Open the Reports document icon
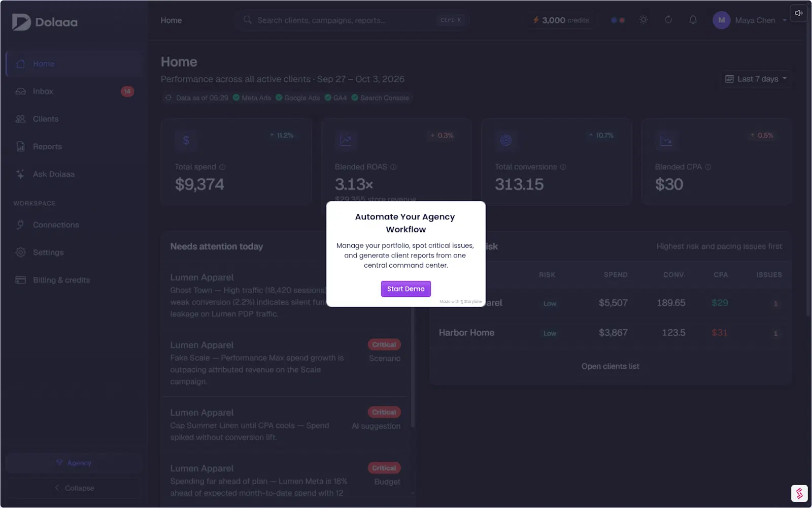The height and width of the screenshot is (508, 812). click(20, 146)
